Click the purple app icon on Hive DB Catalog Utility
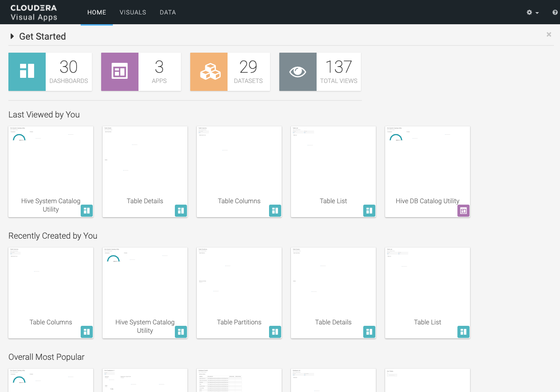This screenshot has width=560, height=392. coord(463,211)
